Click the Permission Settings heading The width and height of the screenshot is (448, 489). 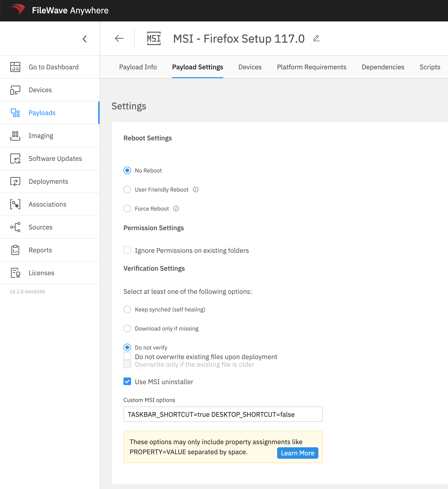coord(154,228)
